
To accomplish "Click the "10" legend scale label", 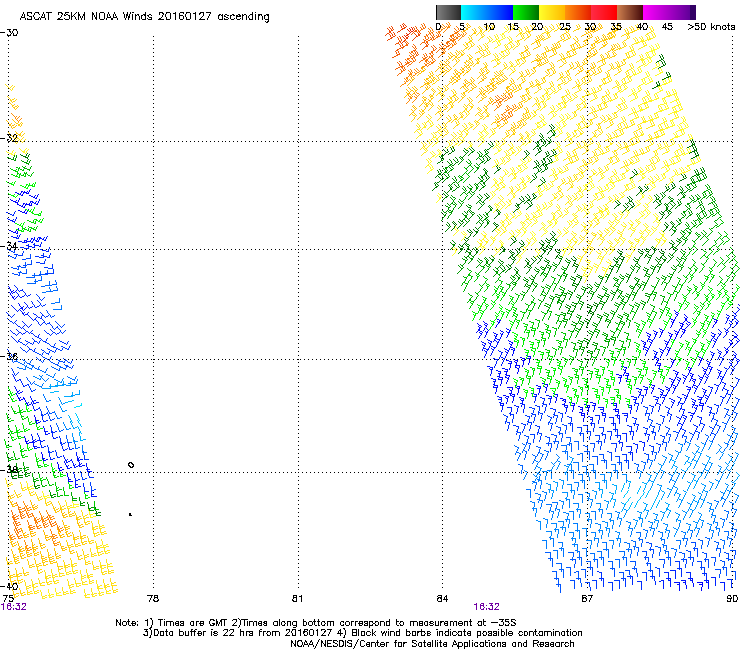I will pos(489,27).
